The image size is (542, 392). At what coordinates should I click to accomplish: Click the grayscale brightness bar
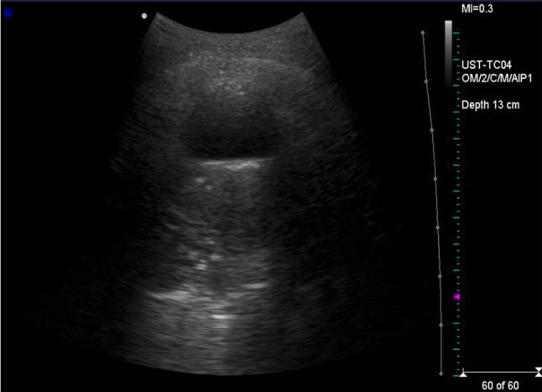[448, 53]
